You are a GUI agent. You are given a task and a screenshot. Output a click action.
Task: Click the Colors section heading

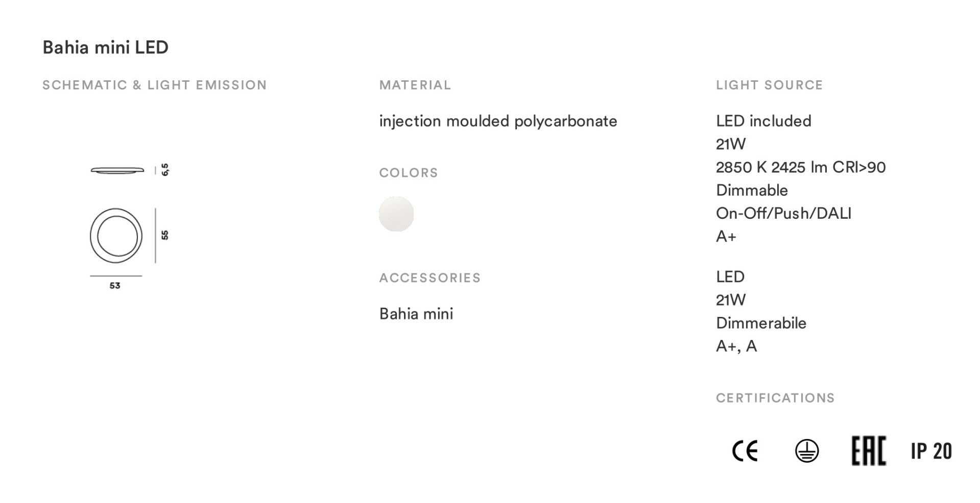pos(408,173)
